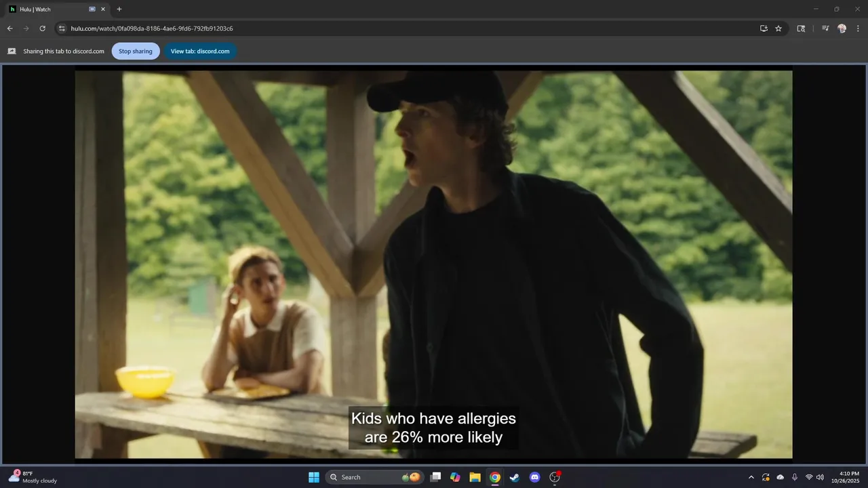Open Wi-Fi network settings icon

click(x=809, y=477)
